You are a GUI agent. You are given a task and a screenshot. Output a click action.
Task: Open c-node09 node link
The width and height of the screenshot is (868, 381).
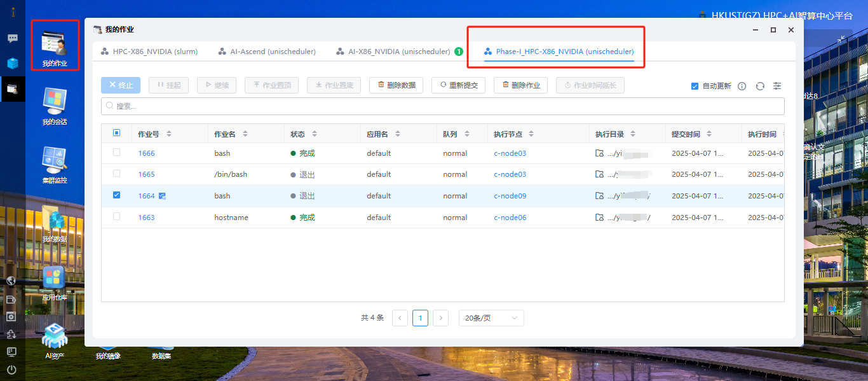[510, 196]
